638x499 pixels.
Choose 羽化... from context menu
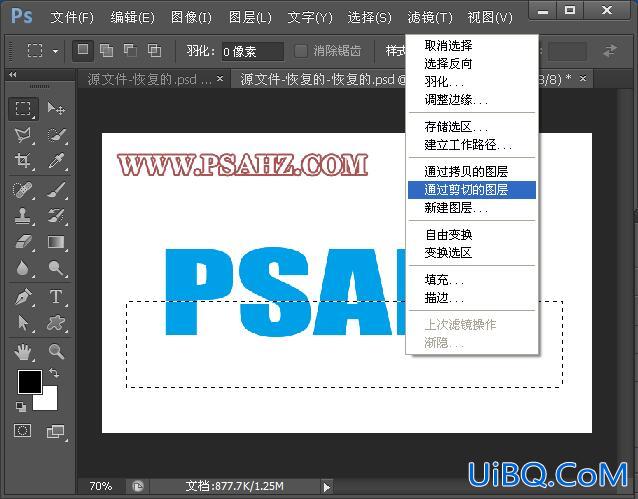point(472,82)
